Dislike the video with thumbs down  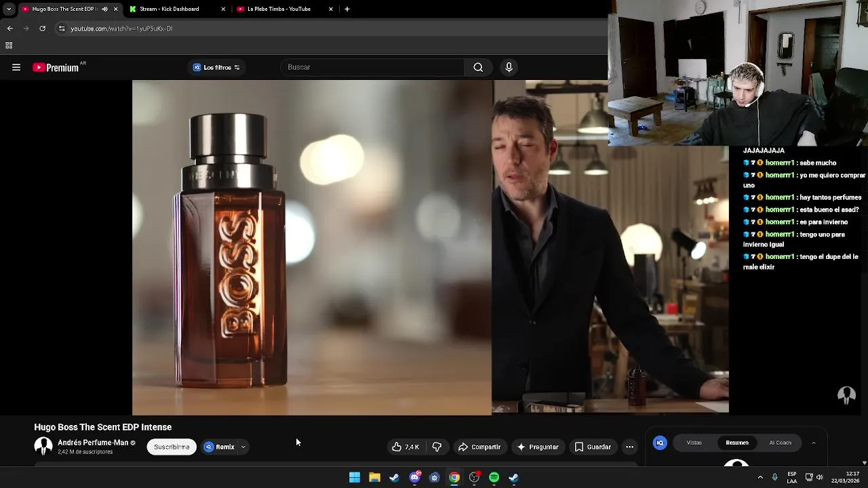click(437, 447)
